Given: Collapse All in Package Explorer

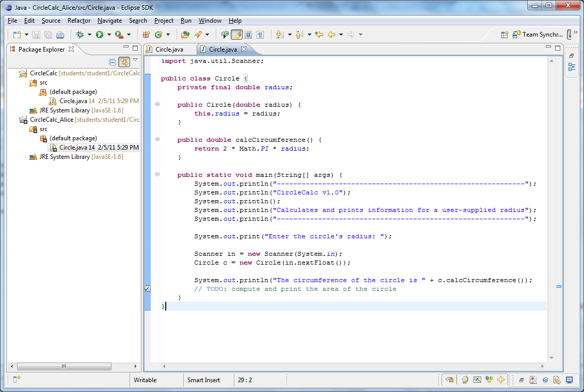Looking at the screenshot, I should pos(113,62).
